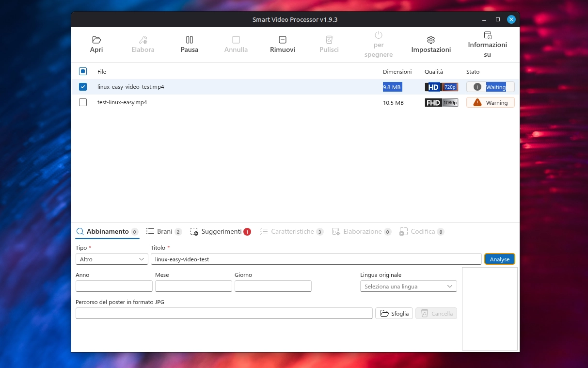Toggle the select-all files checkbox
588x368 pixels.
pyautogui.click(x=83, y=71)
